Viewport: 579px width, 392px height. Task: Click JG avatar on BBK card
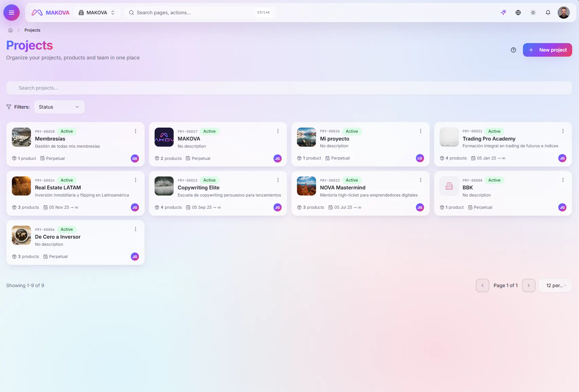point(562,207)
